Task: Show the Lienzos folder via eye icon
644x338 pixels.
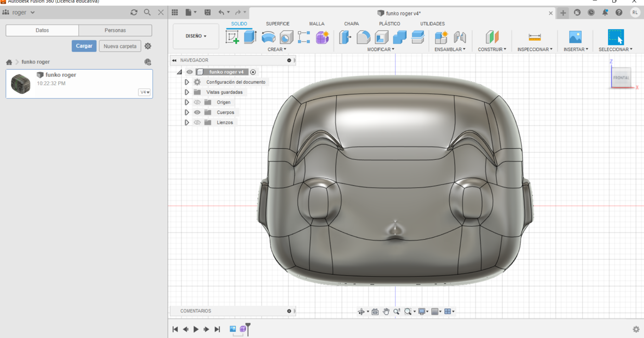Action: pyautogui.click(x=197, y=123)
